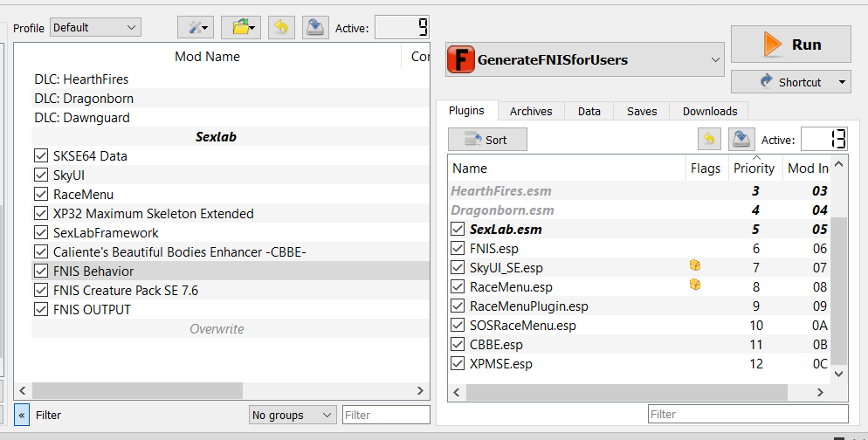Click plugin list scroll down arrow
This screenshot has width=868, height=440.
[838, 375]
